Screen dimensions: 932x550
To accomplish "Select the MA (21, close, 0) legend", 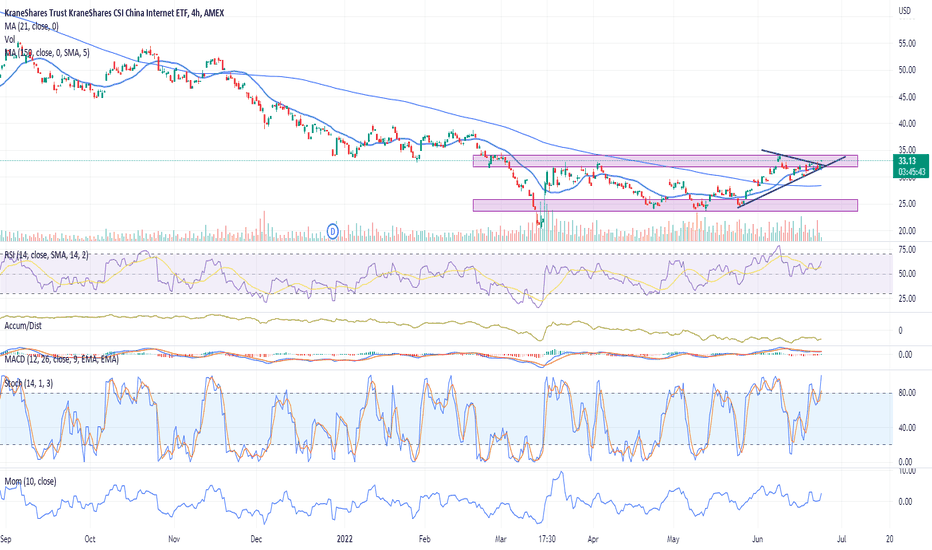I will (32, 26).
